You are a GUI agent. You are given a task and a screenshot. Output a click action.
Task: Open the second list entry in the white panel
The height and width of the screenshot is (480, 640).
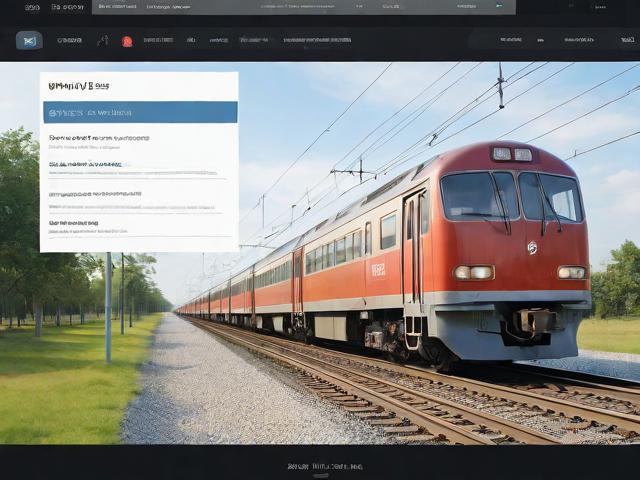click(x=90, y=164)
